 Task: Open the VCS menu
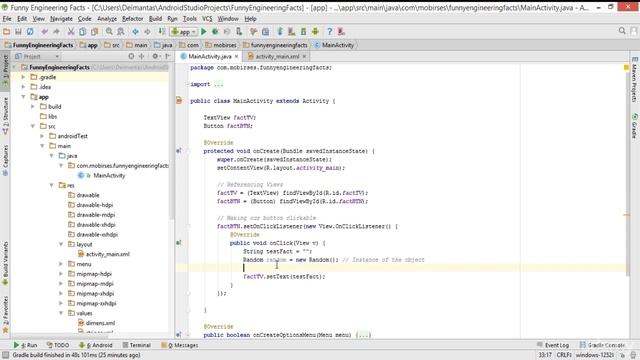(x=207, y=19)
